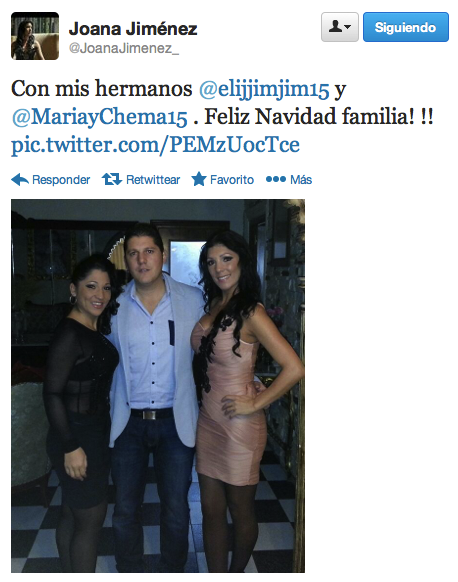Open the Más options menu text
Screen dimensions: 458x582
[x=301, y=180]
